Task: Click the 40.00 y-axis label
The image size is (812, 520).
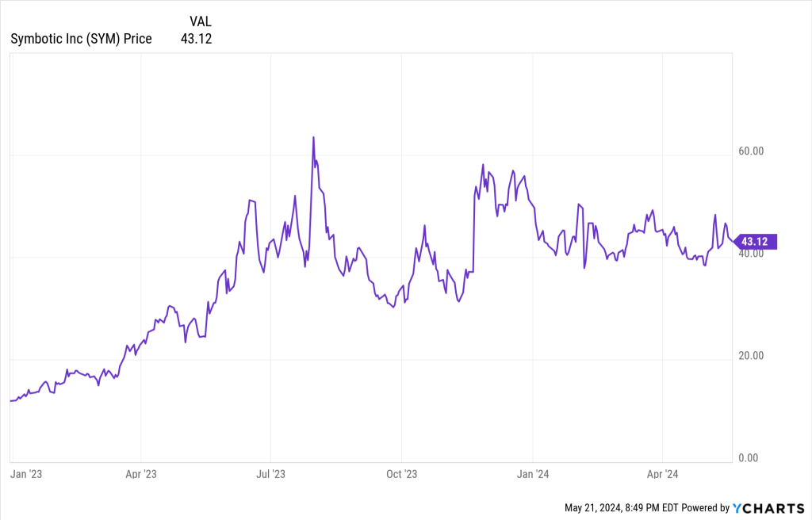Action: point(750,254)
